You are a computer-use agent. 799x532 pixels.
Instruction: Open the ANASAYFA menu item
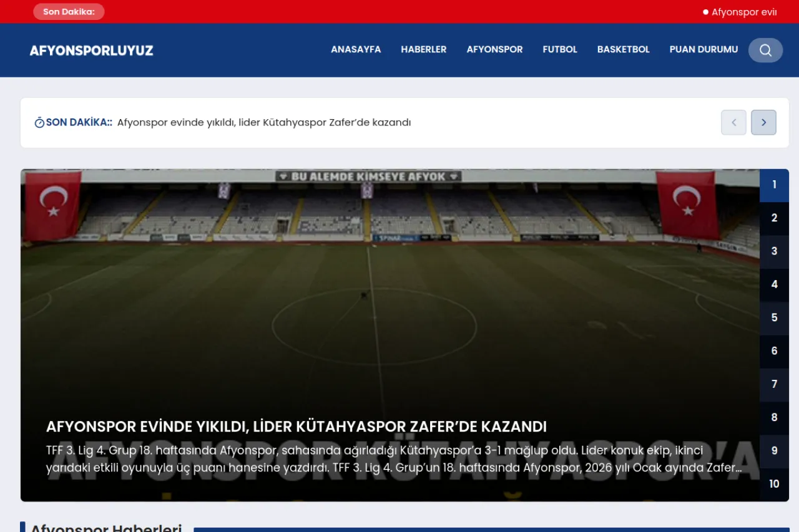356,49
